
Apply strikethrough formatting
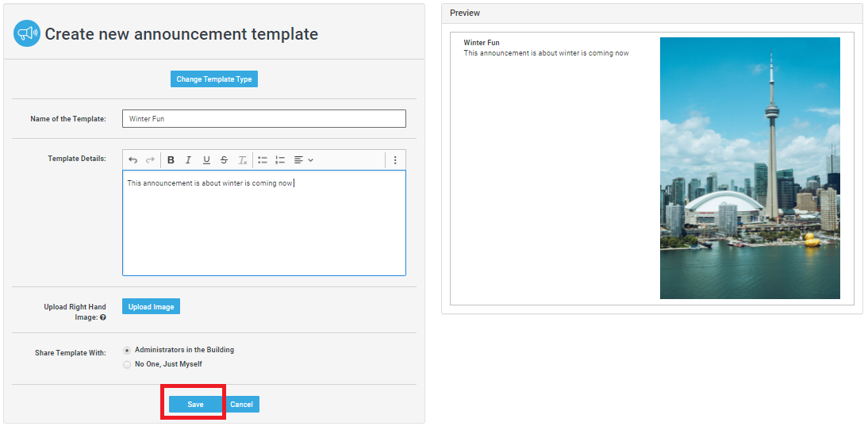[x=224, y=160]
